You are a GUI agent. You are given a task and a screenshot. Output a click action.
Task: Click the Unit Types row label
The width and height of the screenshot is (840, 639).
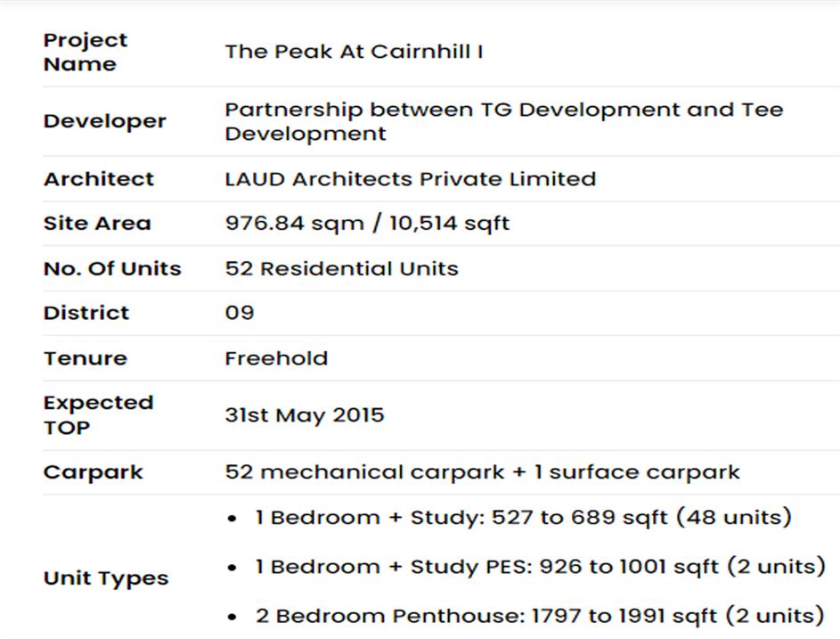tap(106, 578)
